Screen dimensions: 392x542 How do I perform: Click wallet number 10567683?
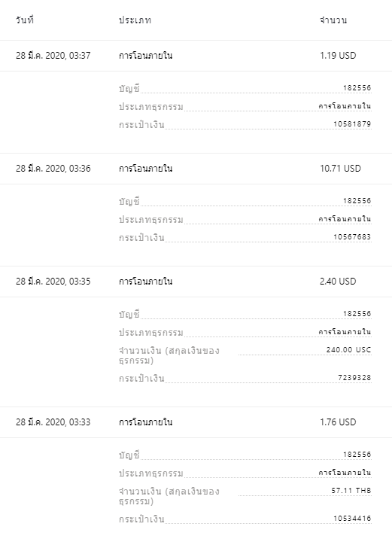pyautogui.click(x=352, y=237)
